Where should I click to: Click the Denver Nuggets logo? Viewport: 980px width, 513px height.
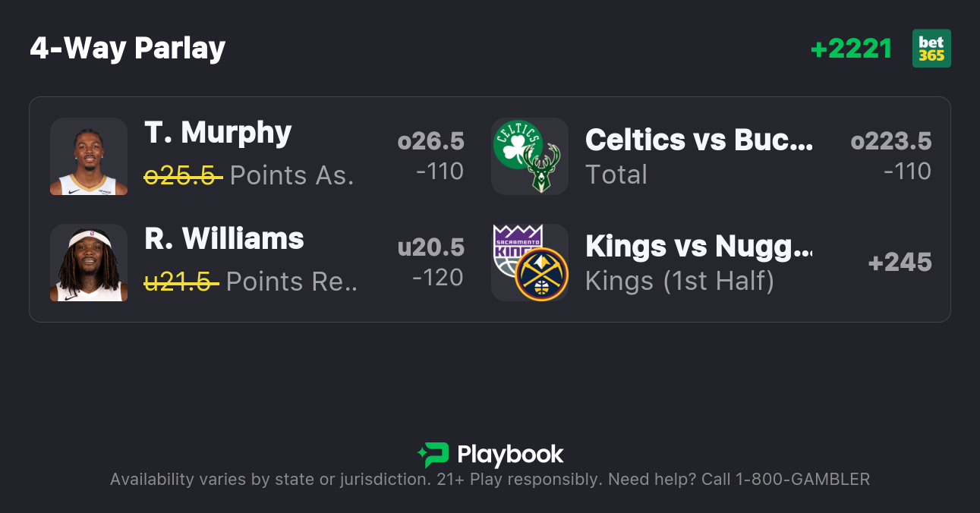[x=541, y=274]
